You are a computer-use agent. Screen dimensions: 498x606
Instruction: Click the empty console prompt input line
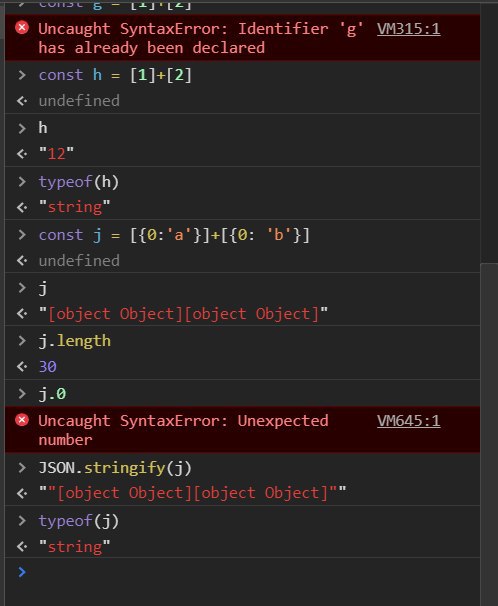point(242,572)
